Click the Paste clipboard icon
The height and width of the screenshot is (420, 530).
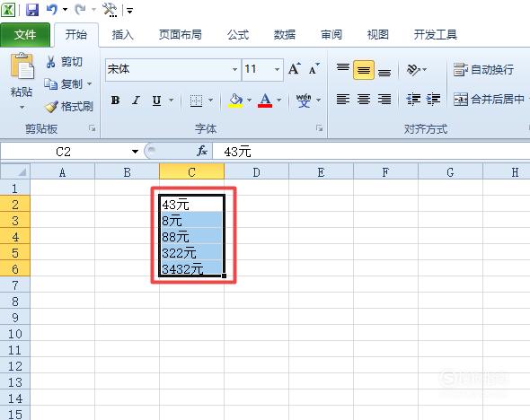22,66
